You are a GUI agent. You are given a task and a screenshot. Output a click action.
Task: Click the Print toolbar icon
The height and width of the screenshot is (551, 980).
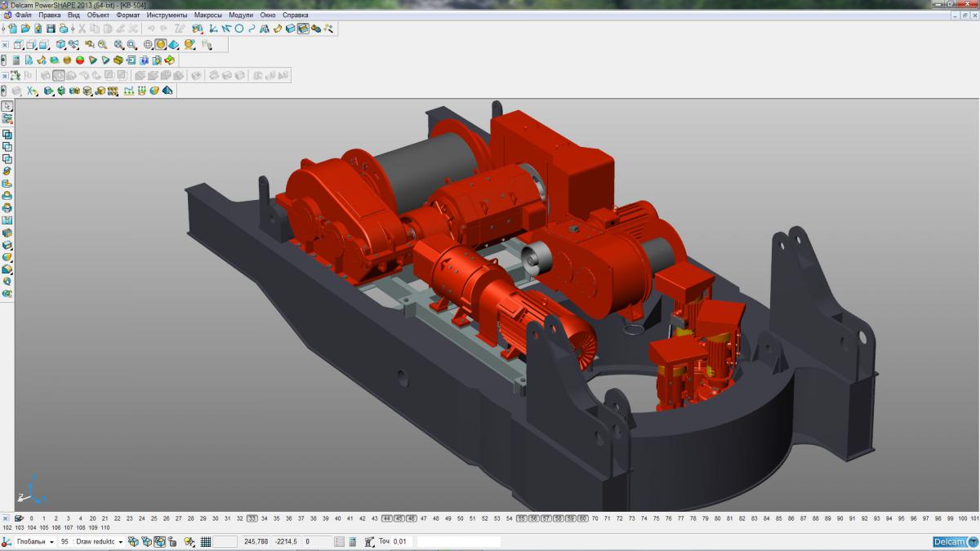[64, 28]
